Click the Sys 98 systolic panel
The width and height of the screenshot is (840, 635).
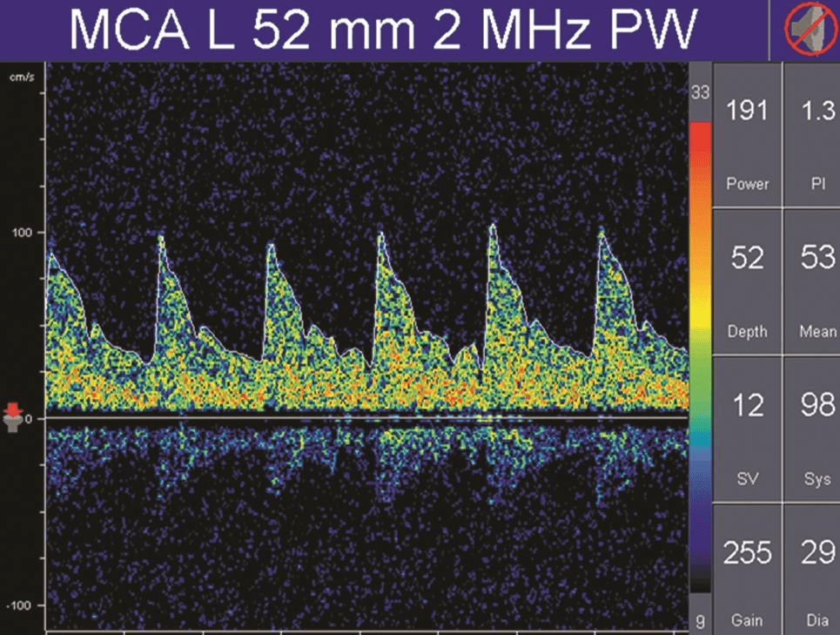(815, 429)
